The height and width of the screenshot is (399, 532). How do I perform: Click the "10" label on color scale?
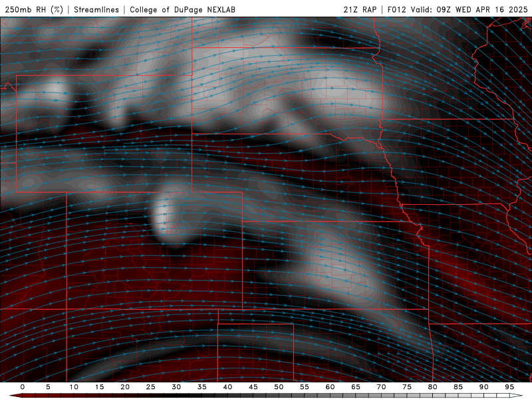pyautogui.click(x=74, y=387)
